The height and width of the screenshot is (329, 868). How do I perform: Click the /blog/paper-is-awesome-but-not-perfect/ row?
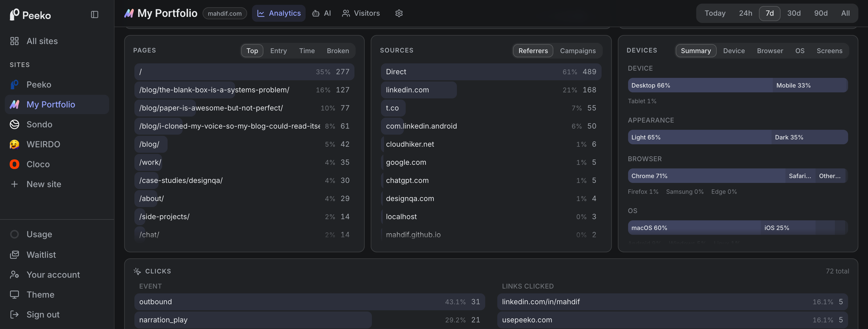tap(244, 108)
